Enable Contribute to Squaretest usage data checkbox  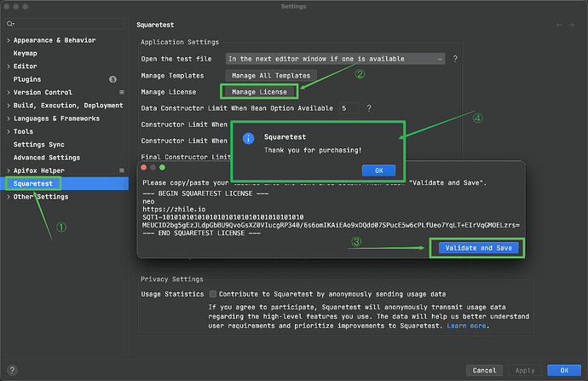213,294
